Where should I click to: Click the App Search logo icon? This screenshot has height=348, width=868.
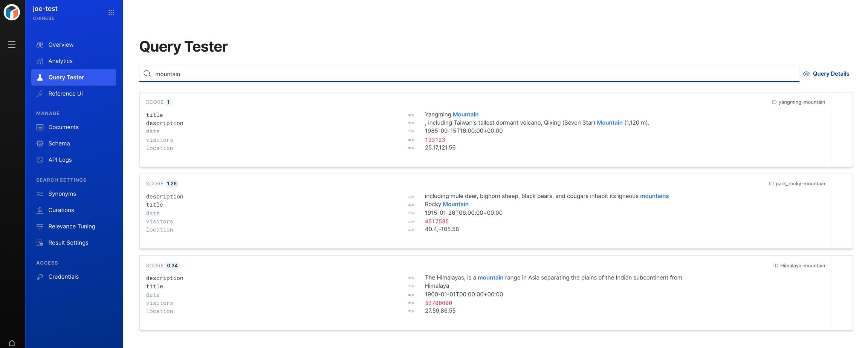tap(12, 12)
